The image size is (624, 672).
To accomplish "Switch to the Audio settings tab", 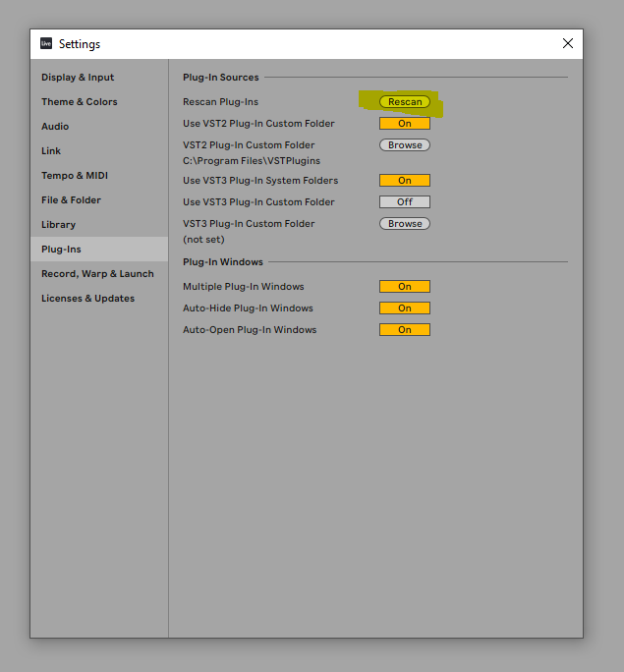I will coord(99,126).
